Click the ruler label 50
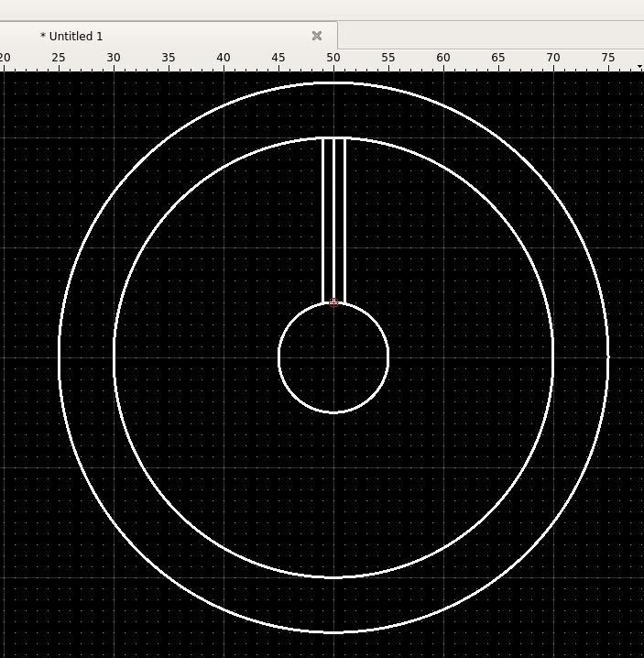Viewport: 644px width, 658px height. point(333,58)
